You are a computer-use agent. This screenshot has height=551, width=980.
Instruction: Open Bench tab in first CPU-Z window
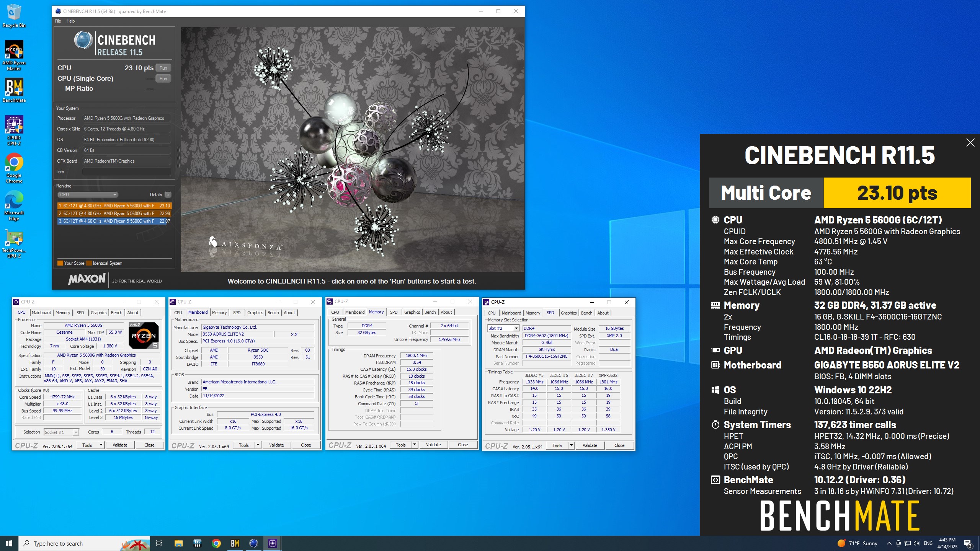pos(116,313)
